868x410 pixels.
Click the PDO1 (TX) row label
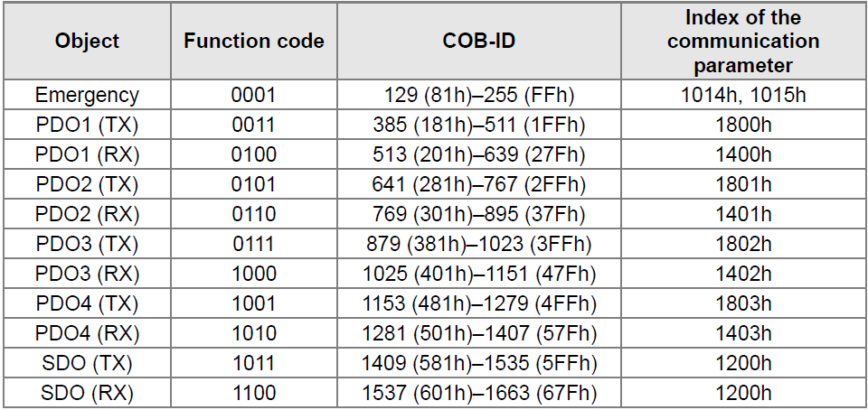[x=88, y=125]
